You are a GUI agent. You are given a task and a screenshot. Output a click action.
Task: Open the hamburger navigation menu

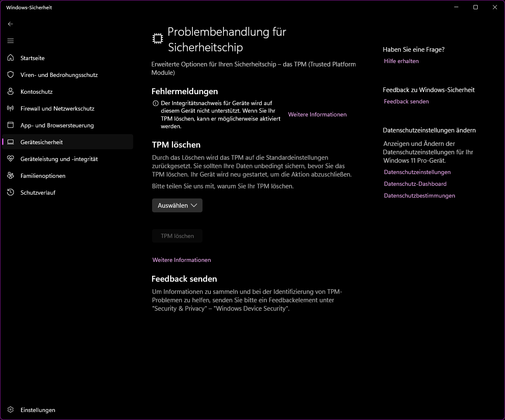click(11, 41)
